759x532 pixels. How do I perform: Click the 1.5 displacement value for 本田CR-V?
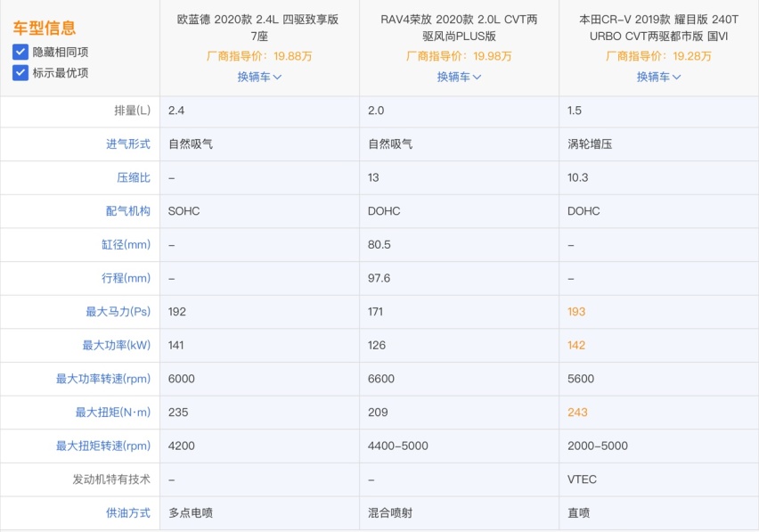click(575, 110)
